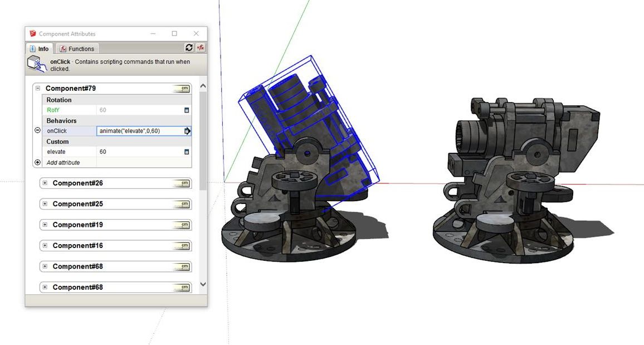Image resolution: width=644 pixels, height=345 pixels.
Task: Expand the Component#26 section
Action: pyautogui.click(x=45, y=183)
